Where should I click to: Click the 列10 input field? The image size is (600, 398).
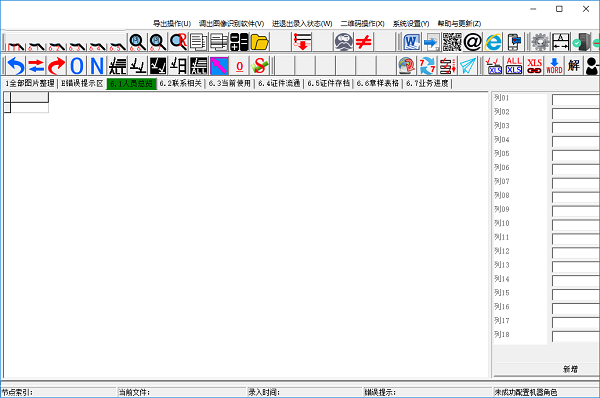(x=576, y=225)
